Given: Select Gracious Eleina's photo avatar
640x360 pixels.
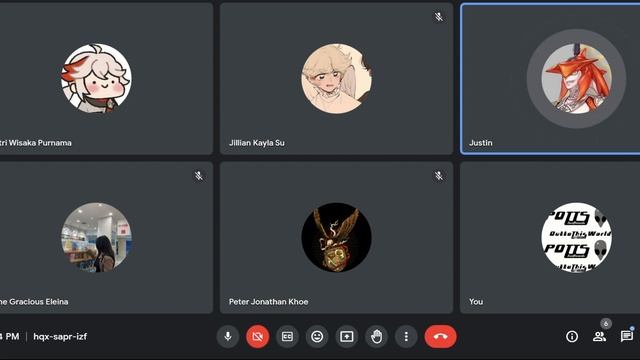Looking at the screenshot, I should click(x=96, y=238).
